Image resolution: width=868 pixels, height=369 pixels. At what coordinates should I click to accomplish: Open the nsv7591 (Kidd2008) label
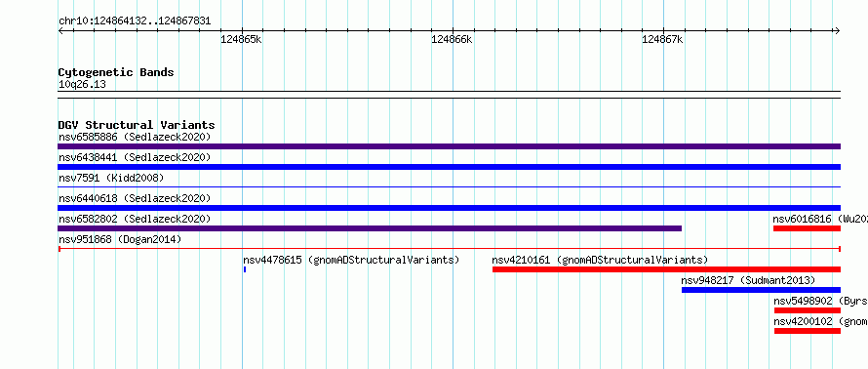tap(111, 178)
